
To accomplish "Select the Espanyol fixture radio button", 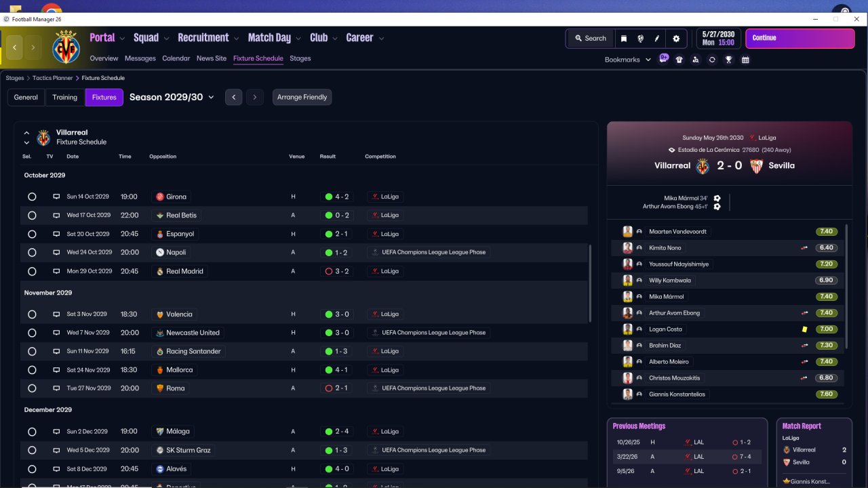I will pyautogui.click(x=32, y=234).
